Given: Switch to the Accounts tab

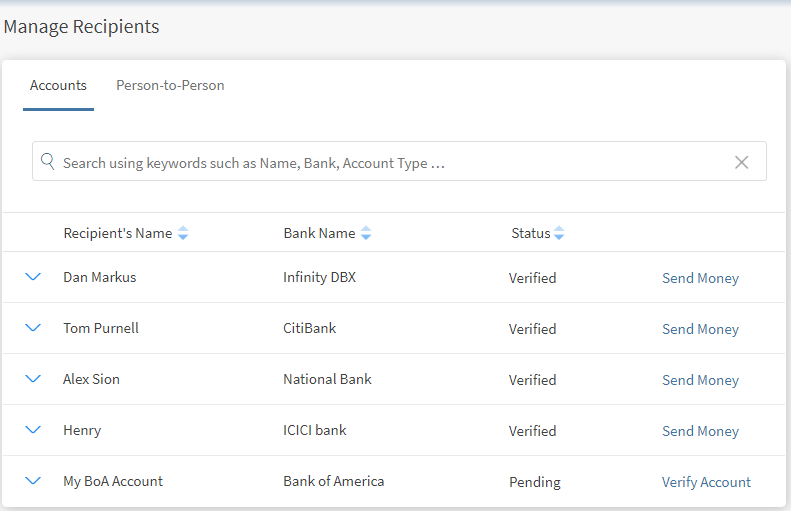Looking at the screenshot, I should (58, 86).
